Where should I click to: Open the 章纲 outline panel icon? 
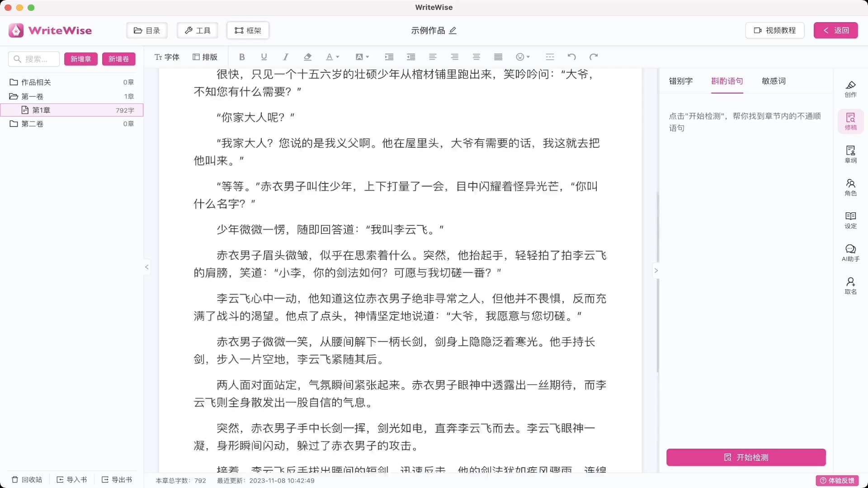850,154
